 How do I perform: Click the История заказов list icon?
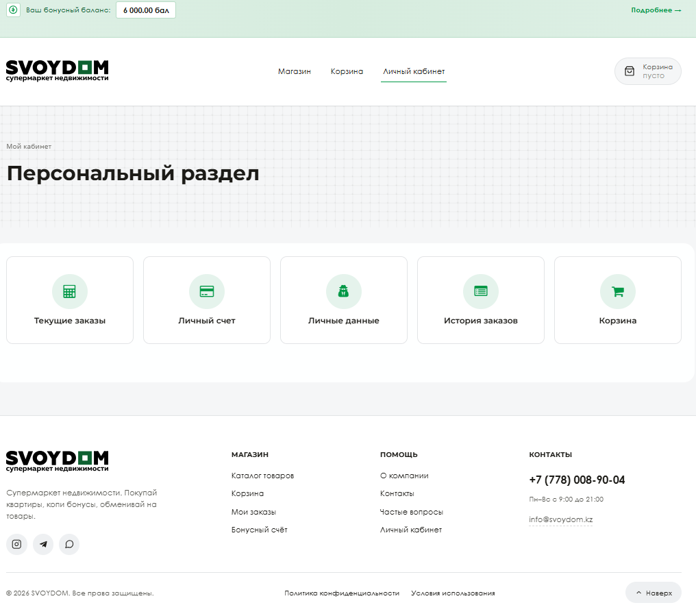point(481,291)
